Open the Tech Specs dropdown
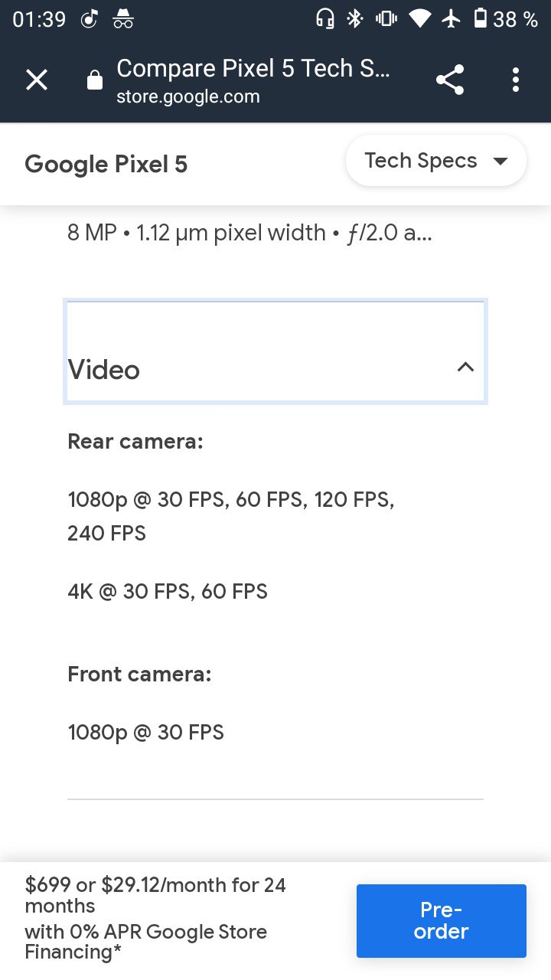This screenshot has width=551, height=980. pyautogui.click(x=436, y=161)
